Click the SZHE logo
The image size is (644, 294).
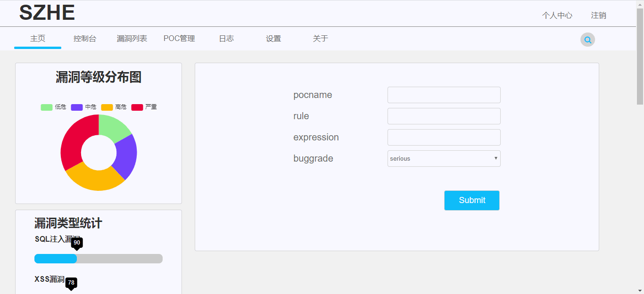coord(47,13)
